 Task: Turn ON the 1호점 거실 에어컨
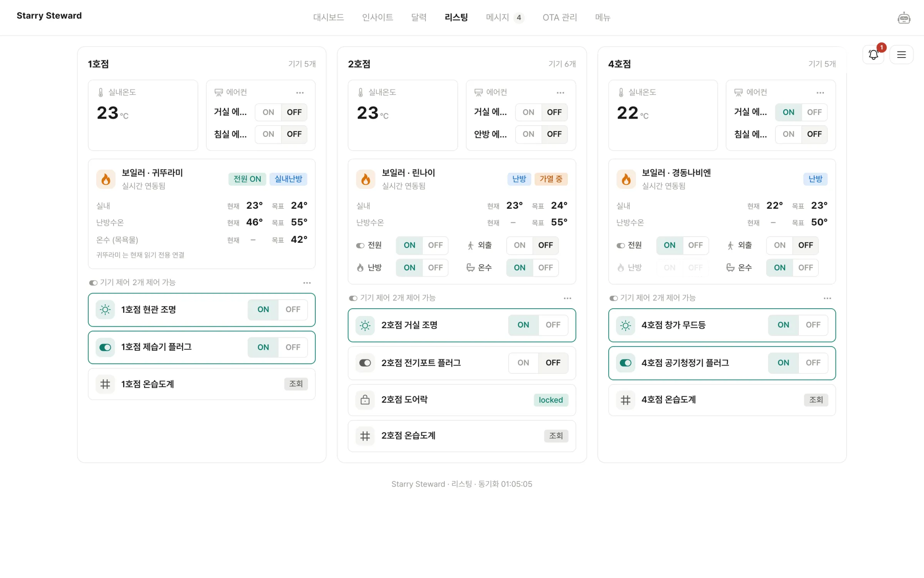(268, 112)
